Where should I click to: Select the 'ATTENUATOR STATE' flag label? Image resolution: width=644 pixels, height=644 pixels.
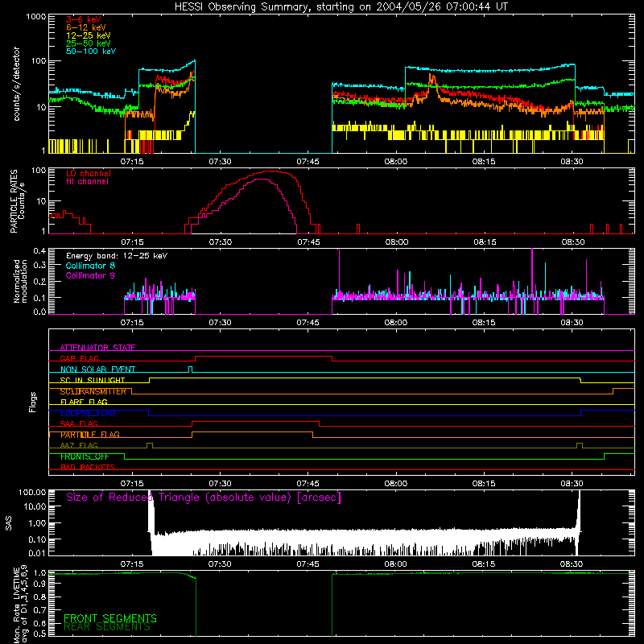click(97, 348)
